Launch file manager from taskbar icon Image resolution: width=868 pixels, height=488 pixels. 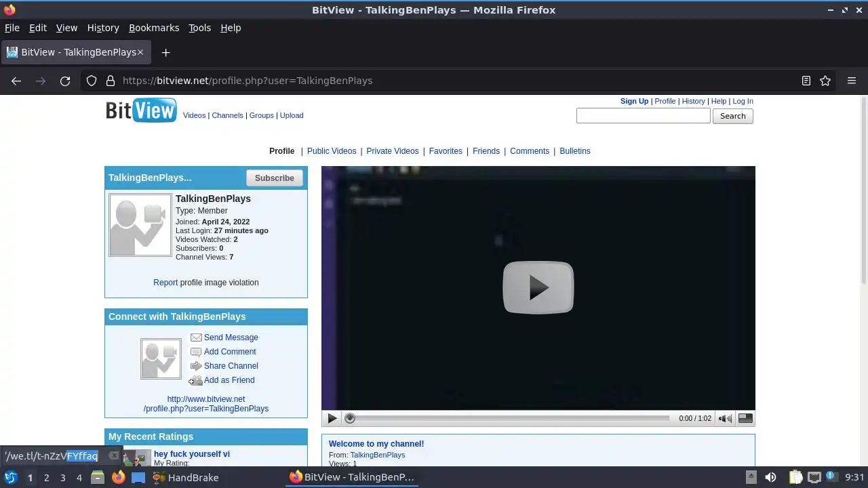click(98, 477)
